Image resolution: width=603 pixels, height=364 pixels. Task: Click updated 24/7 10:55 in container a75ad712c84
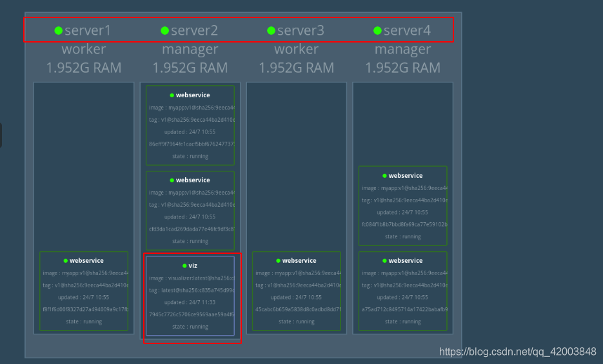402,298
